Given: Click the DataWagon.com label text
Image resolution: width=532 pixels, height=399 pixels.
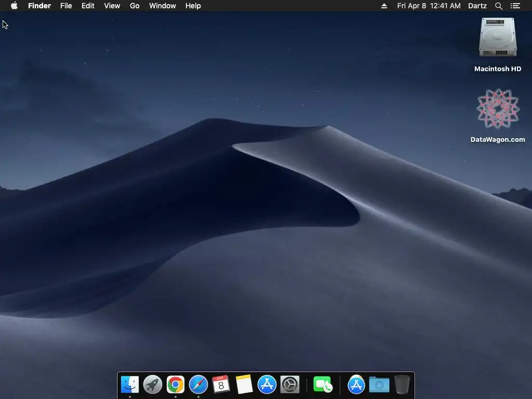Looking at the screenshot, I should (498, 139).
